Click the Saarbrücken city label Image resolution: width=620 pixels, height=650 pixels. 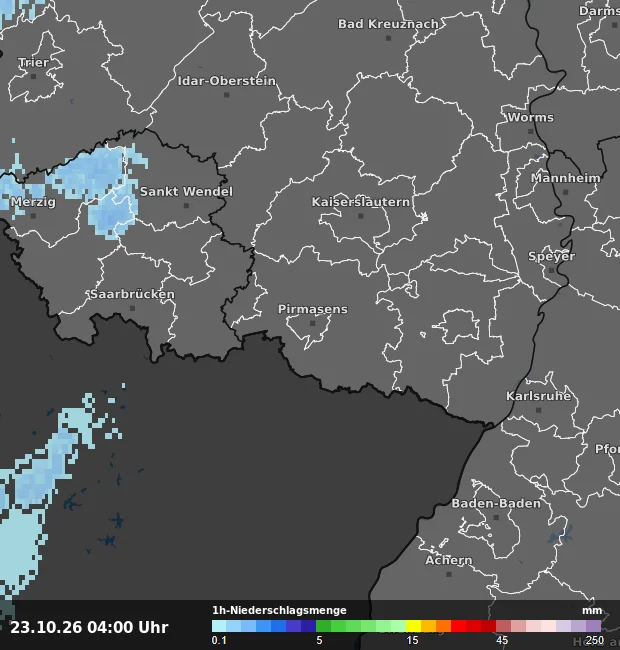(133, 294)
